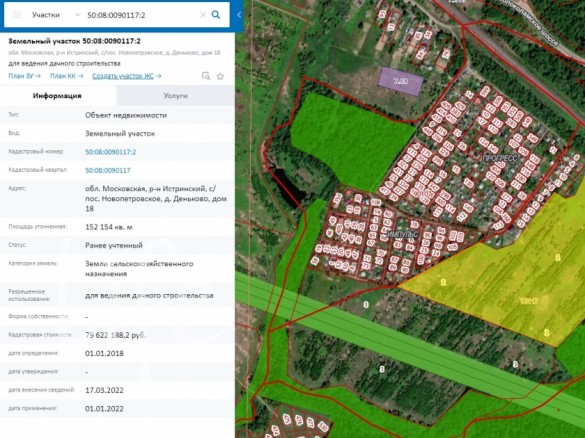Open the План КК link
This screenshot has width=585, height=438.
tap(66, 76)
